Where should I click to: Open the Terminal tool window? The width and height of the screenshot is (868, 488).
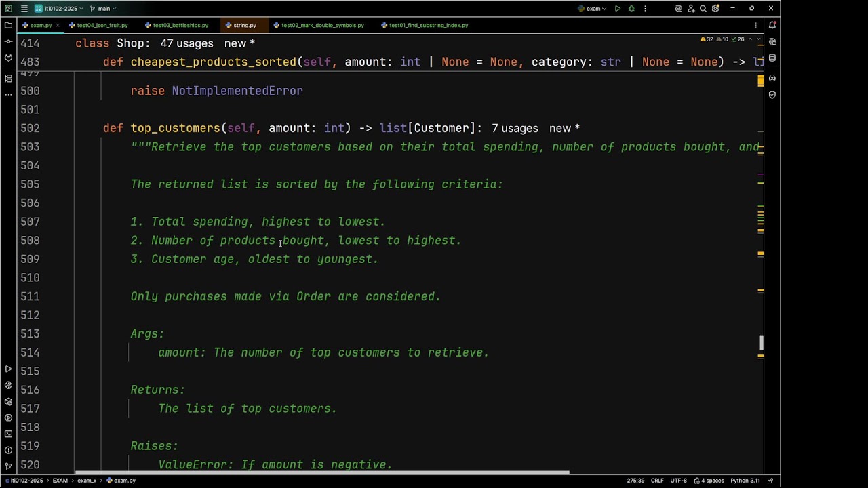[8, 434]
